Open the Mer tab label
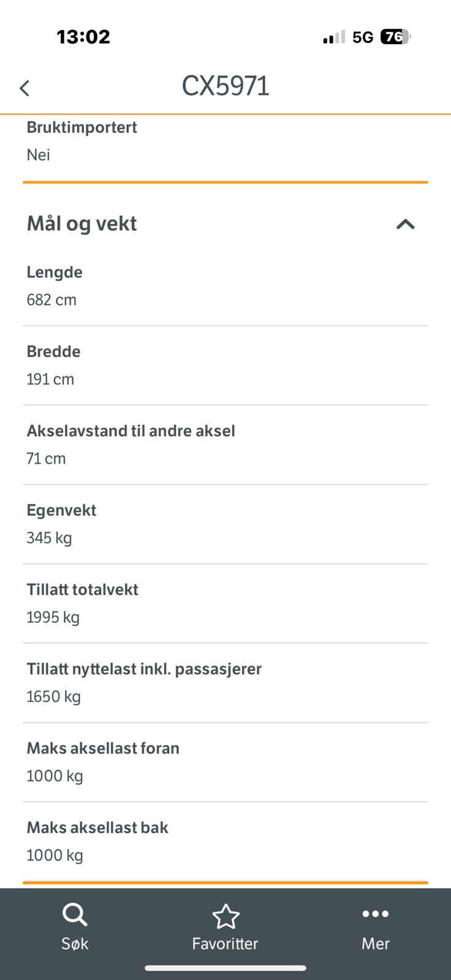This screenshot has width=451, height=980. 375,943
